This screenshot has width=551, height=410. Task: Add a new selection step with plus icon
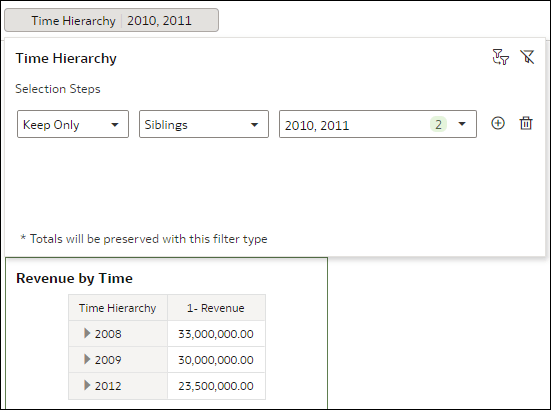pyautogui.click(x=498, y=123)
